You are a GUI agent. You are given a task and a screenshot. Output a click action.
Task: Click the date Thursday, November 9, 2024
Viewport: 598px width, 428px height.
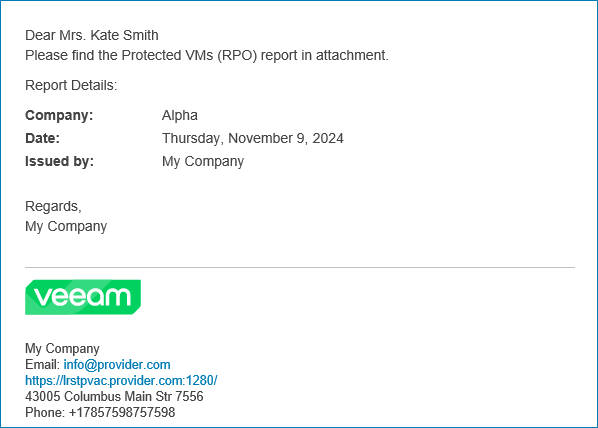point(252,138)
